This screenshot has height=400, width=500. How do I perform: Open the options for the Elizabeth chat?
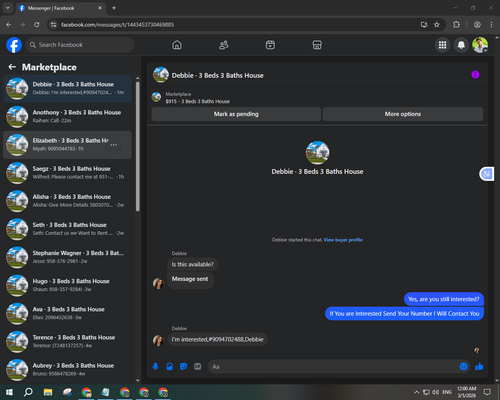pos(114,145)
